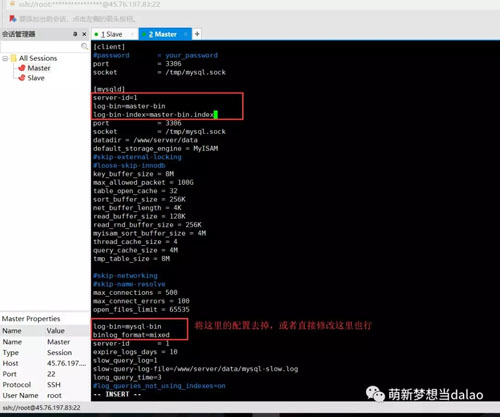Open the Slave session in tree

(x=36, y=78)
